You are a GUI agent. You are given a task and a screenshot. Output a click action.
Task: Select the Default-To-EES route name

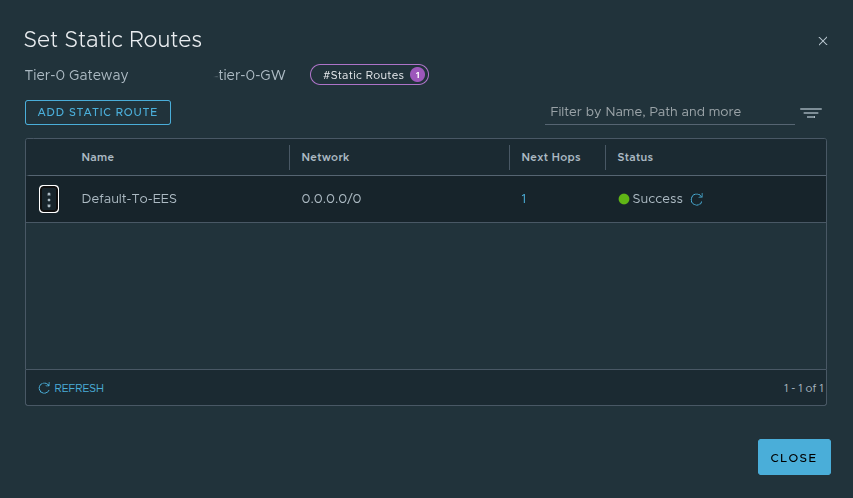[x=129, y=199]
